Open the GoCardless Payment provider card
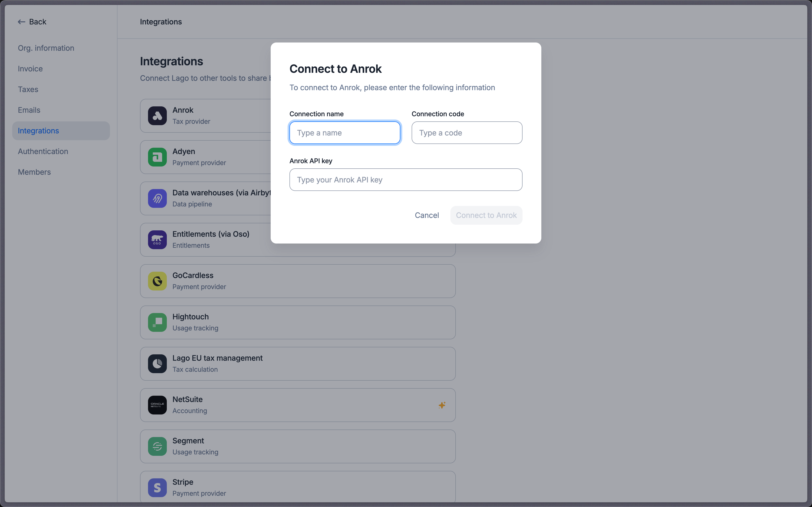This screenshot has height=507, width=812. [297, 281]
